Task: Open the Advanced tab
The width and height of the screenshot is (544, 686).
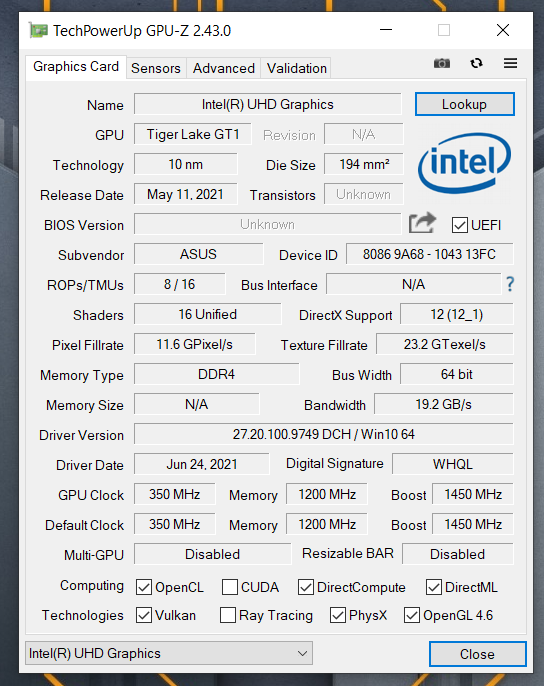Action: pos(224,68)
